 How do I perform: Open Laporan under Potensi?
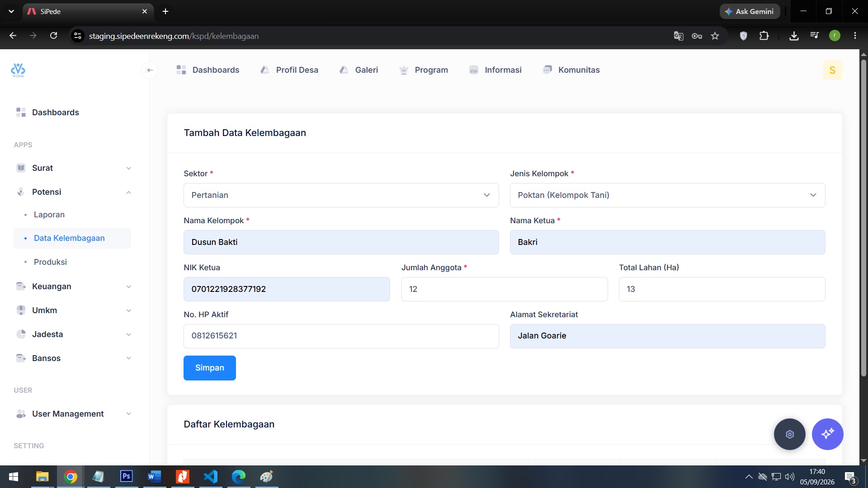49,215
